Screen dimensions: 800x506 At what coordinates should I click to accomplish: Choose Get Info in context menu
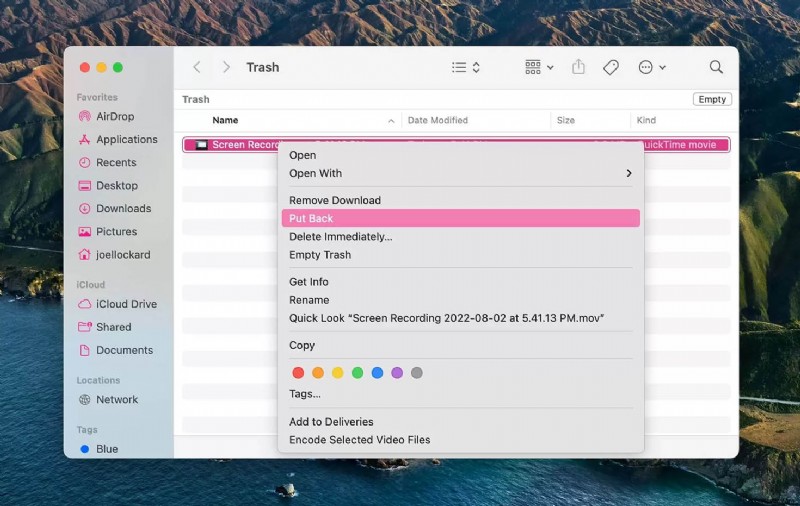pyautogui.click(x=461, y=282)
